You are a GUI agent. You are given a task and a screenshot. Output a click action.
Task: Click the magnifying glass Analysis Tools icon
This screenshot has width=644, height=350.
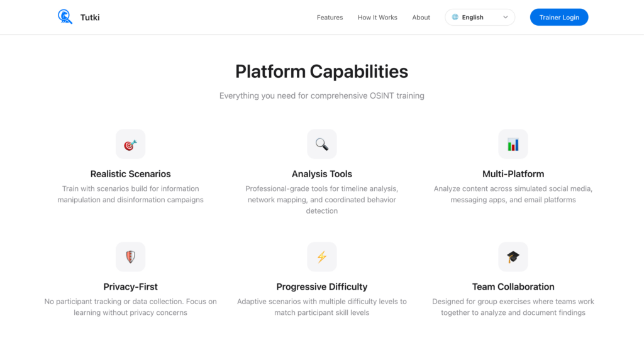point(321,145)
